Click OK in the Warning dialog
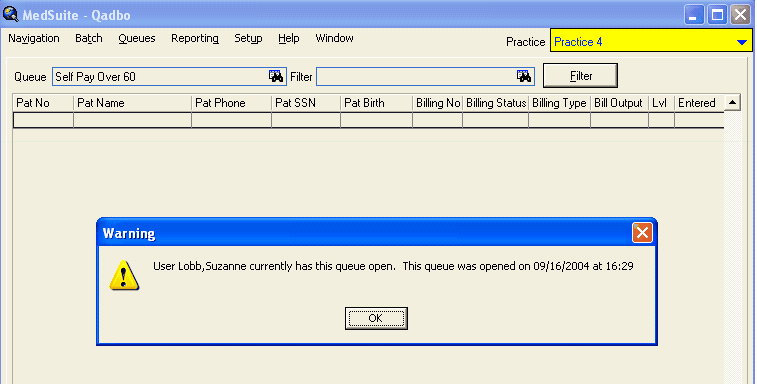Image resolution: width=757 pixels, height=384 pixels. point(376,318)
